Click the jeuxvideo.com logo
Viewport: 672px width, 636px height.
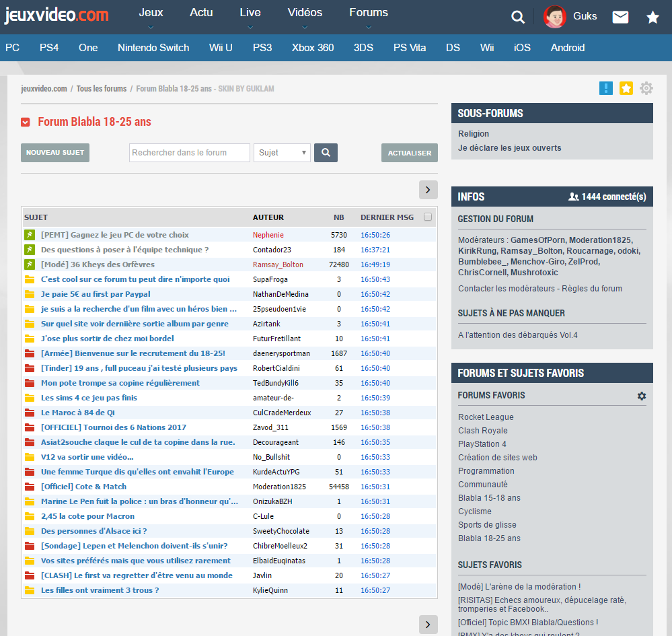point(57,15)
